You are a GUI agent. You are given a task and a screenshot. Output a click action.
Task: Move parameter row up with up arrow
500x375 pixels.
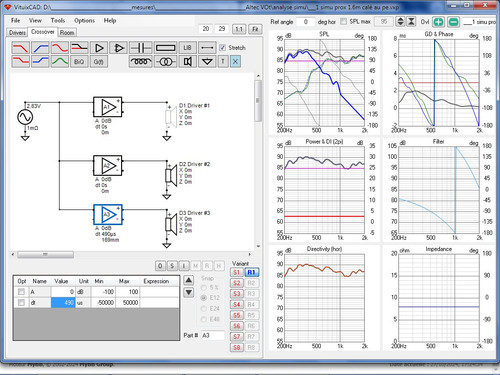point(189,280)
